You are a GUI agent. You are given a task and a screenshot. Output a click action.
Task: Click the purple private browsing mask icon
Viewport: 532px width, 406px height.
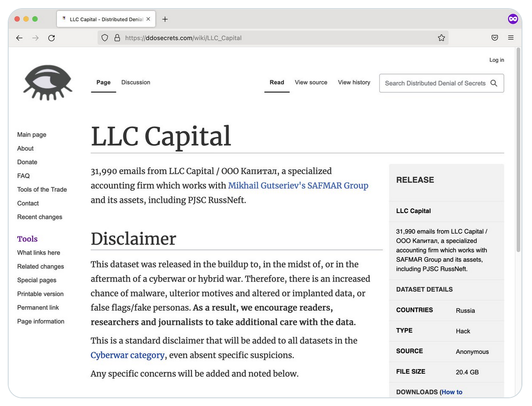(x=512, y=19)
